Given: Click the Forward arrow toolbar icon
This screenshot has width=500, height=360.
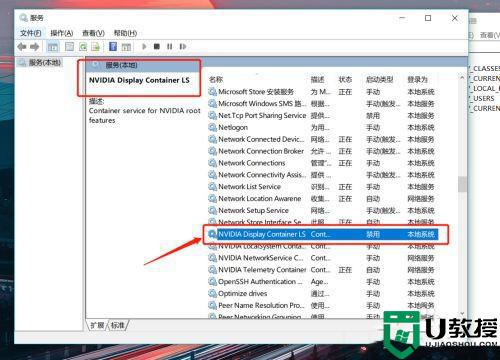Looking at the screenshot, I should [x=35, y=47].
